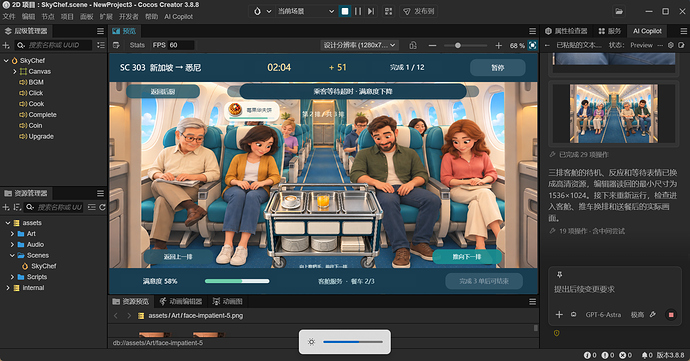Viewport: 690px width, 361px height.
Task: Click the 发布到 publish button
Action: click(x=419, y=11)
